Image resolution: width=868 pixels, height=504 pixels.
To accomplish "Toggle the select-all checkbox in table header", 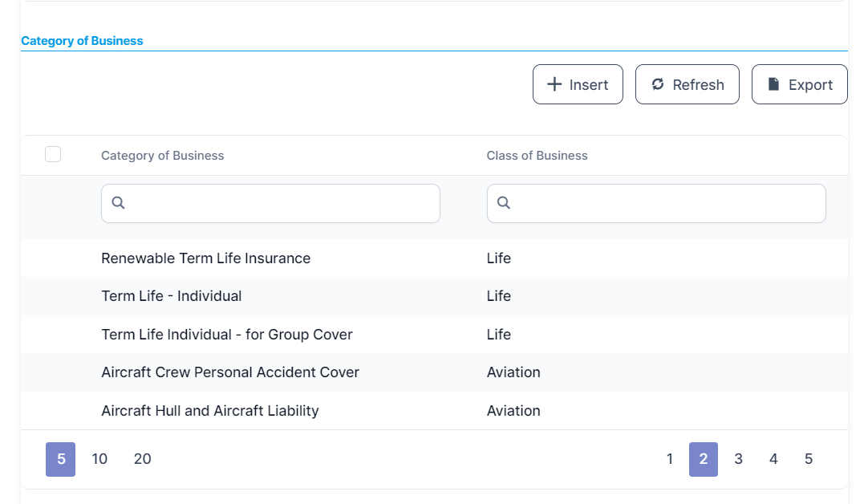I will (x=53, y=154).
